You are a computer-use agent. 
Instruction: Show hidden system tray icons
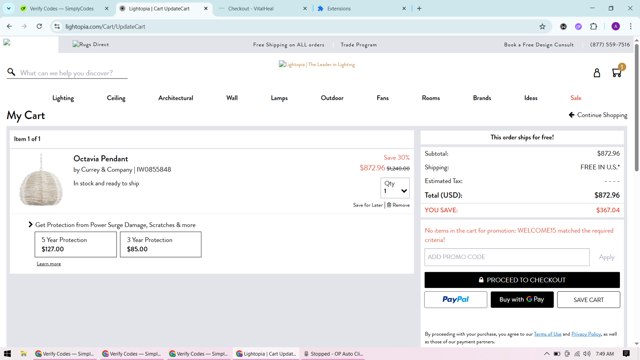tap(547, 354)
